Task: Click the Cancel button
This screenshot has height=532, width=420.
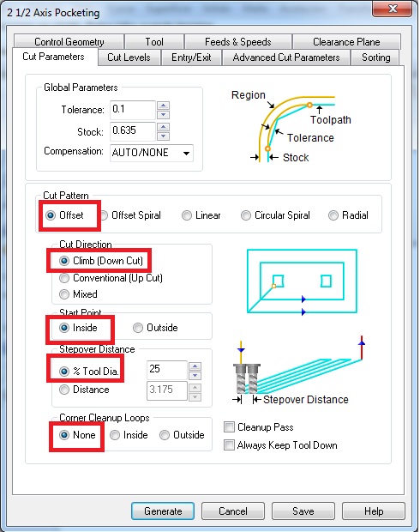Action: (x=233, y=511)
